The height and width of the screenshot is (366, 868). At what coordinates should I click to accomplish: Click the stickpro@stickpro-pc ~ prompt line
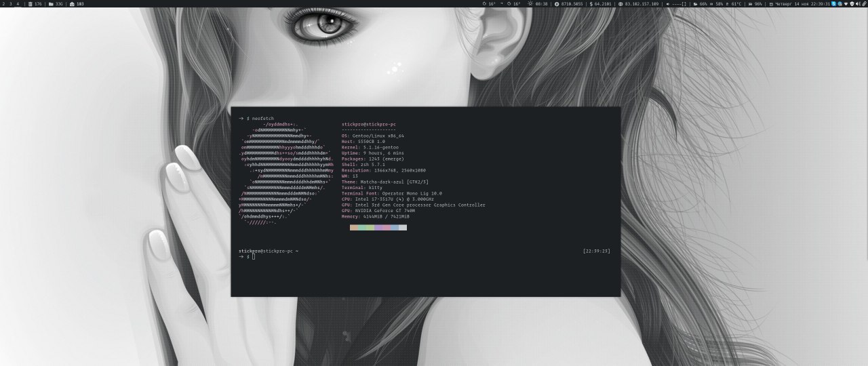pyautogui.click(x=269, y=251)
